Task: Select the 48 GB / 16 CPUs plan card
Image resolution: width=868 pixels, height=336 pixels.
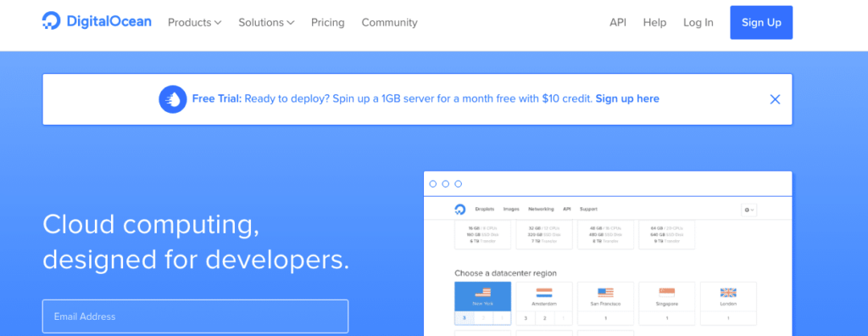Action: click(x=605, y=234)
